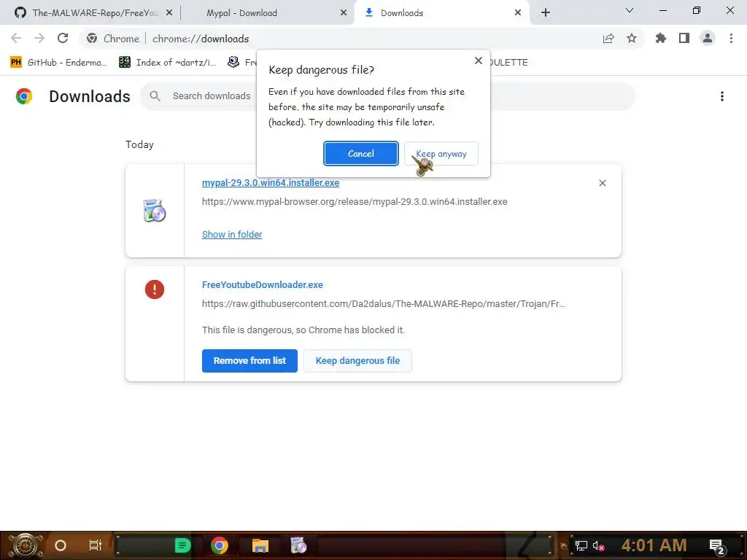Open the green notes app on taskbar
This screenshot has width=747, height=560.
point(182,545)
